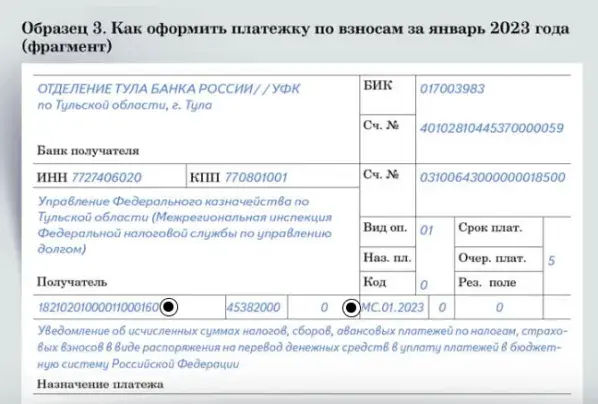The height and width of the screenshot is (404, 598).
Task: Click the 'Код' label
Action: [375, 282]
